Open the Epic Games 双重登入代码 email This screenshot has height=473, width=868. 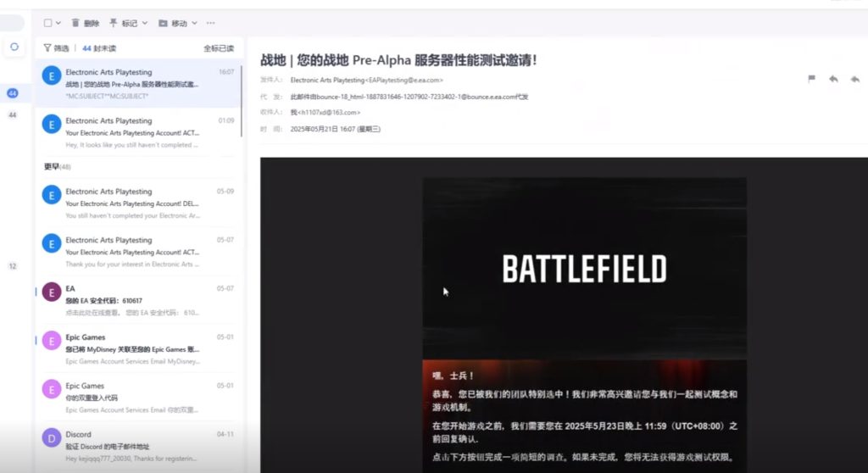pyautogui.click(x=138, y=398)
